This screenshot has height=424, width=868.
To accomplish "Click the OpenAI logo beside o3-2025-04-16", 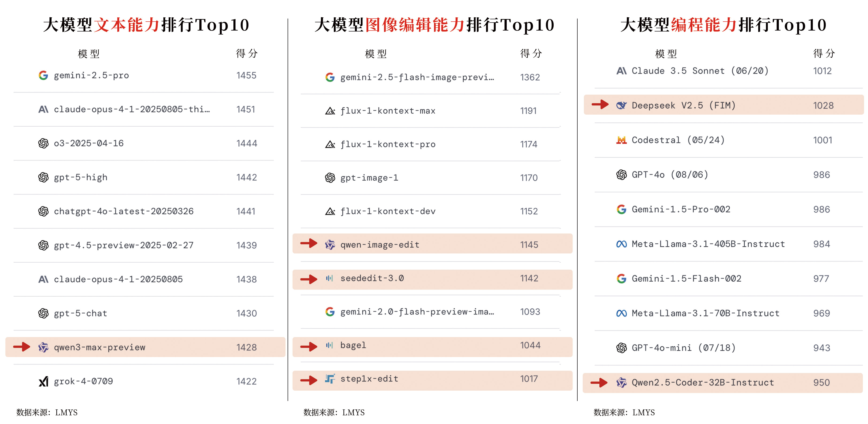I will [x=43, y=143].
